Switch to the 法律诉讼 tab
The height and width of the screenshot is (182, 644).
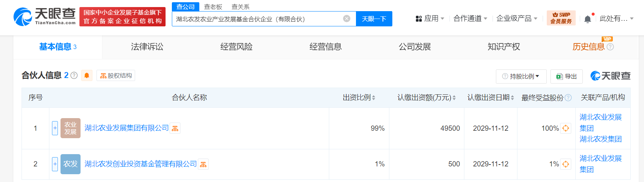147,47
